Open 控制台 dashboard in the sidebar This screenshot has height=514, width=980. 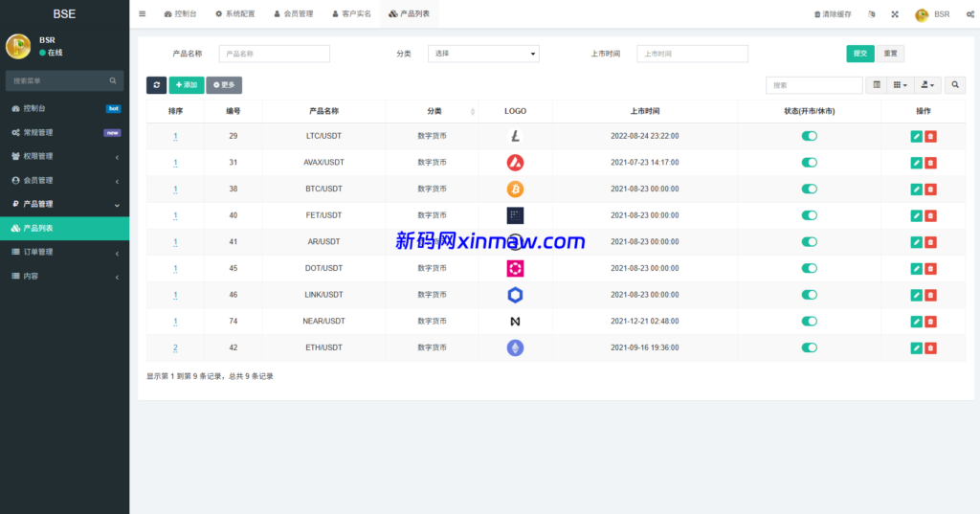[x=64, y=108]
